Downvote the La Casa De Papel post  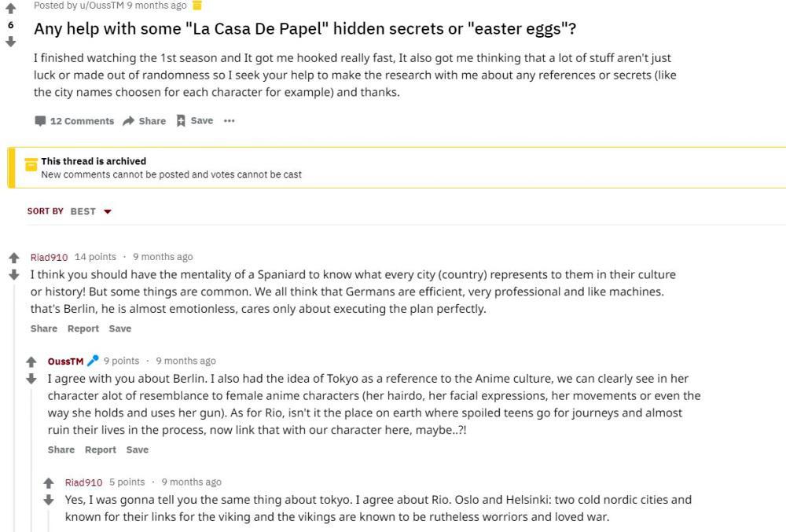(10, 42)
